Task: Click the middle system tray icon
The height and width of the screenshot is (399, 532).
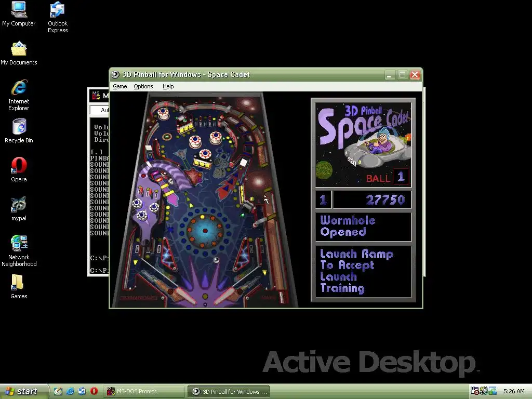Action: pos(484,391)
